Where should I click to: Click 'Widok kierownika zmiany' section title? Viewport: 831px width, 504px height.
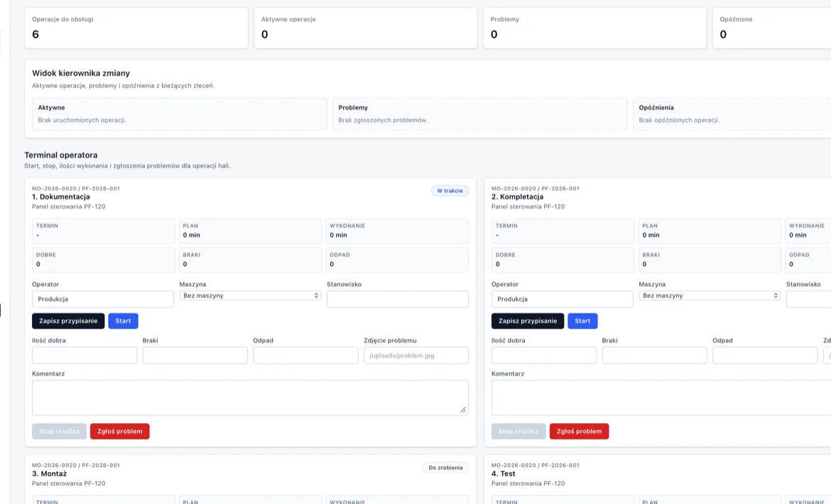tap(81, 73)
